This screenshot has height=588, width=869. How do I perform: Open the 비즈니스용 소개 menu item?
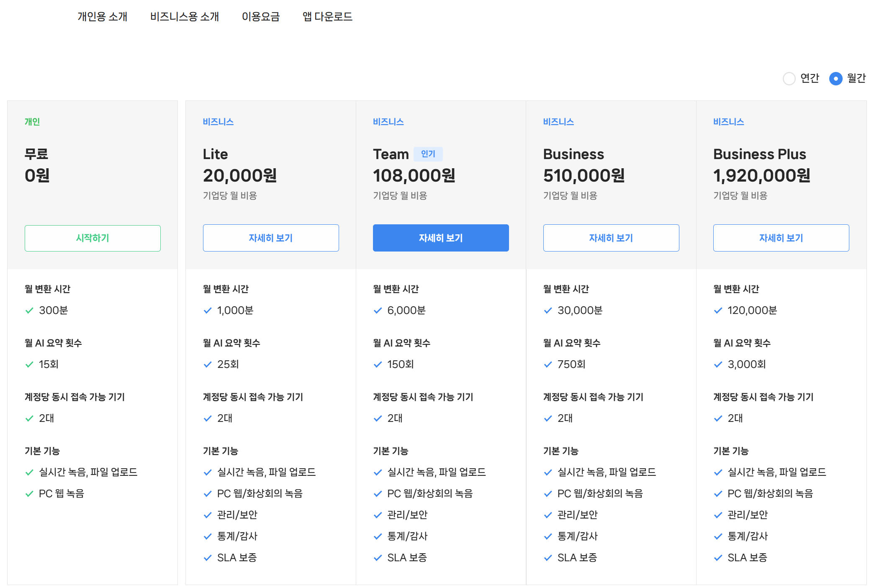(185, 17)
